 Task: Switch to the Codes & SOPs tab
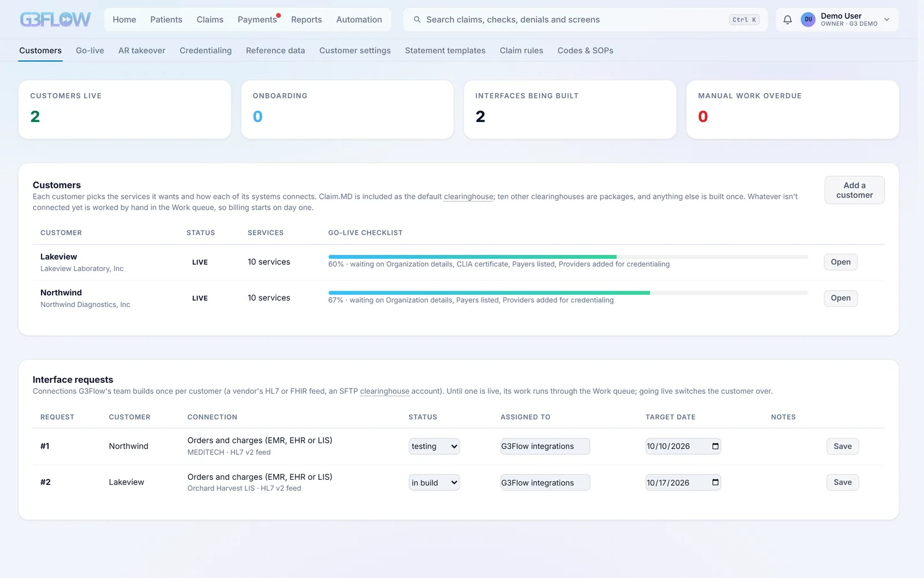(586, 51)
